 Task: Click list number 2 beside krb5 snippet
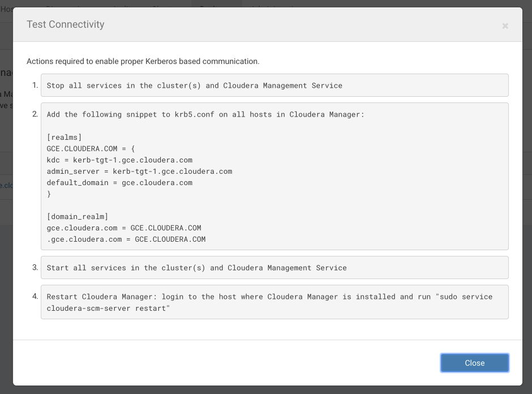pyautogui.click(x=35, y=114)
